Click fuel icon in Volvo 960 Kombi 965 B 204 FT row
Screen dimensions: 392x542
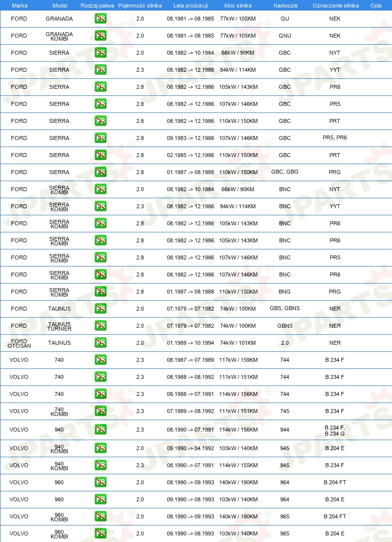(x=100, y=516)
